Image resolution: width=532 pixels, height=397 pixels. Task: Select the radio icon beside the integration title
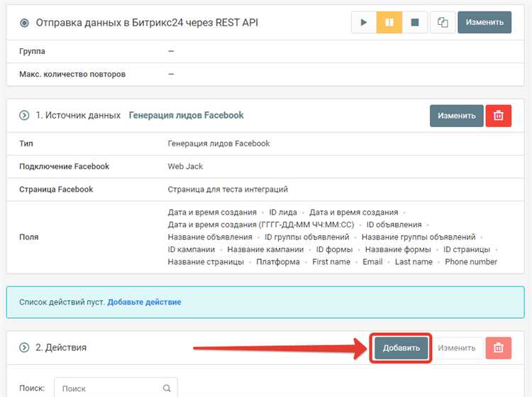[25, 23]
